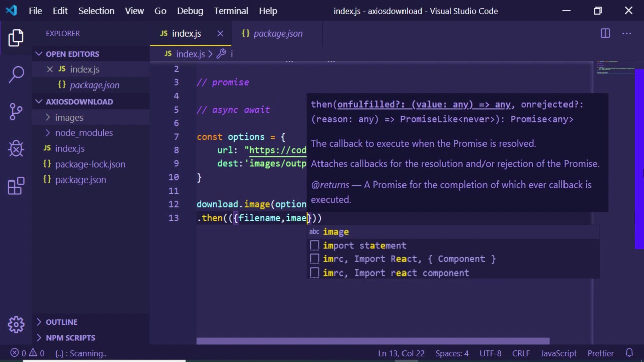This screenshot has width=644, height=362.
Task: Open the editor More Actions ellipsis
Action: [627, 33]
